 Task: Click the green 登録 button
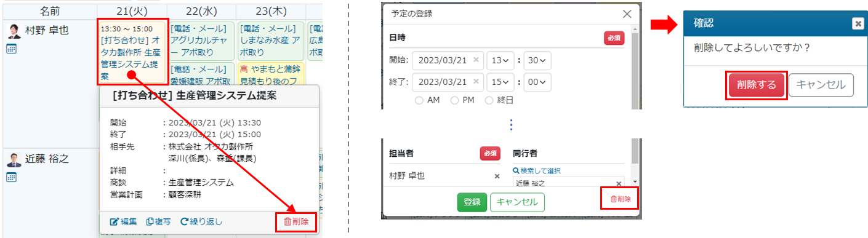[x=472, y=202]
